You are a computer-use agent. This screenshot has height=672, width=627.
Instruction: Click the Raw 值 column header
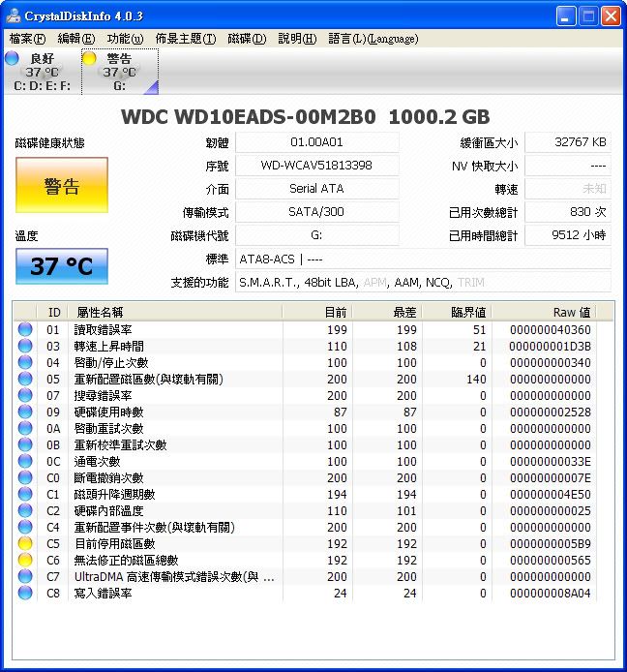pyautogui.click(x=571, y=312)
